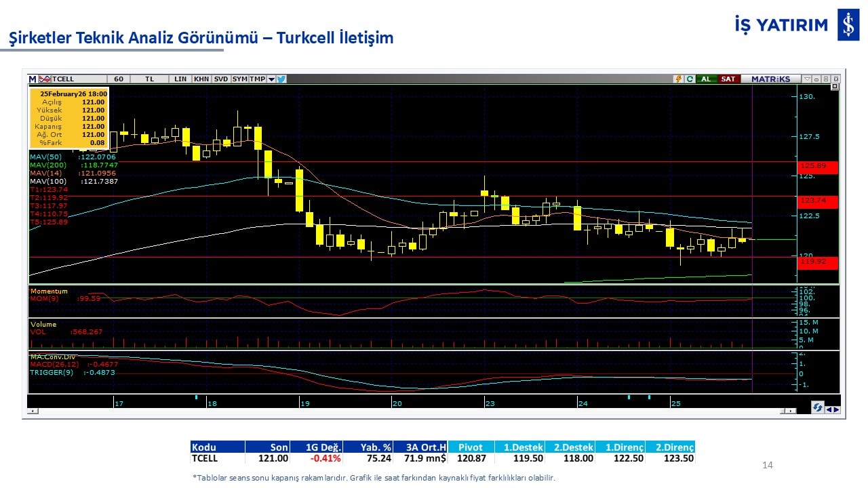
Task: Click the Matriks M logo icon
Action: coord(33,79)
